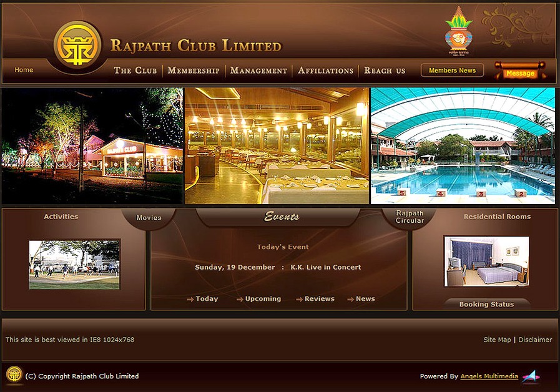Click the Residential Rooms heading
The height and width of the screenshot is (392, 560).
coord(497,217)
